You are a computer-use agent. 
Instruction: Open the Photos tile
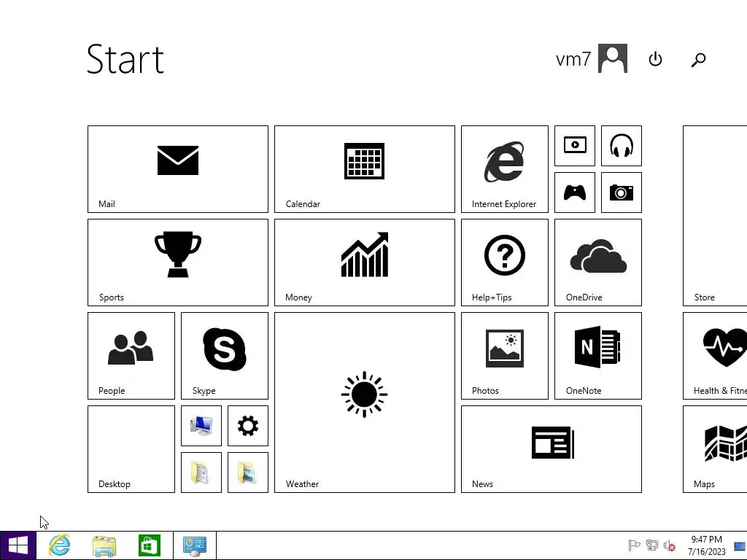pyautogui.click(x=505, y=356)
